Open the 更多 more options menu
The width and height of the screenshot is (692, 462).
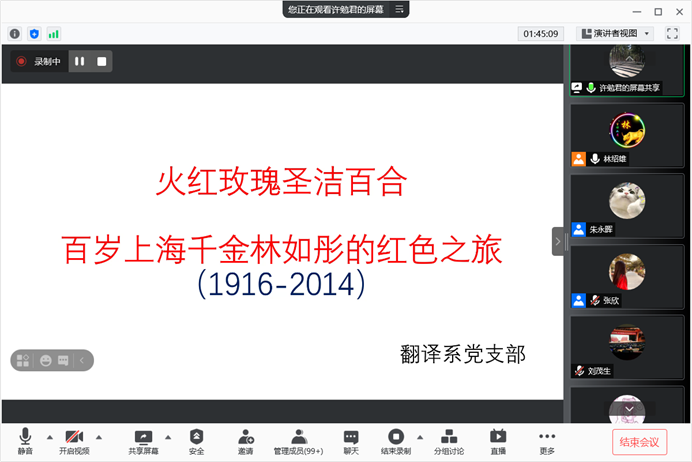547,441
